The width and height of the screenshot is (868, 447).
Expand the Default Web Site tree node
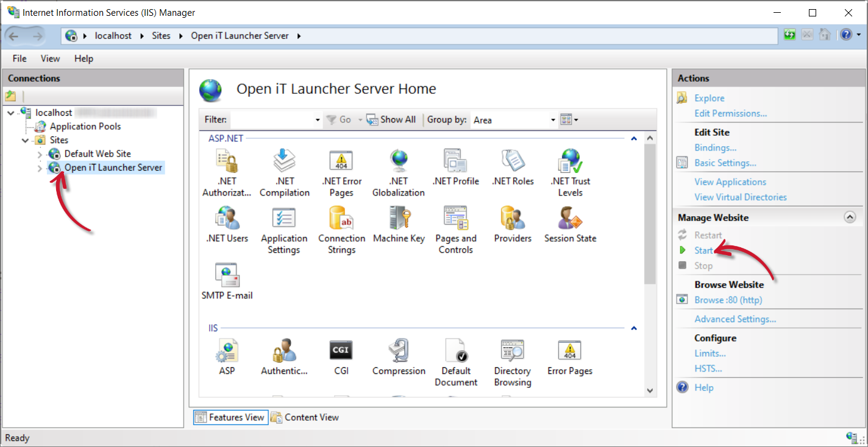point(38,153)
